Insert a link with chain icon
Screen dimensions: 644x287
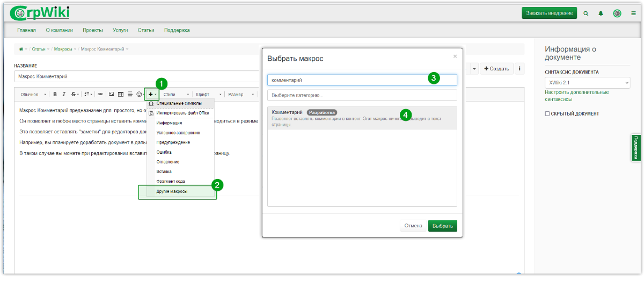100,94
